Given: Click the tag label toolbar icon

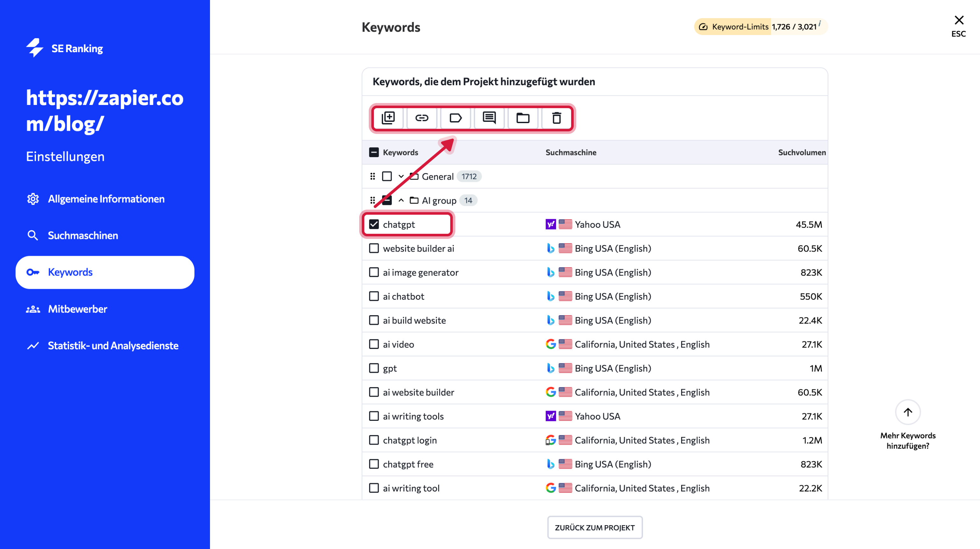Looking at the screenshot, I should point(455,118).
